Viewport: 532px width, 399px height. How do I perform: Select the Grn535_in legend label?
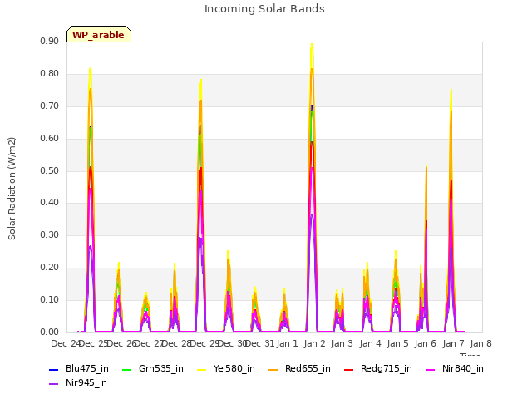pos(161,369)
